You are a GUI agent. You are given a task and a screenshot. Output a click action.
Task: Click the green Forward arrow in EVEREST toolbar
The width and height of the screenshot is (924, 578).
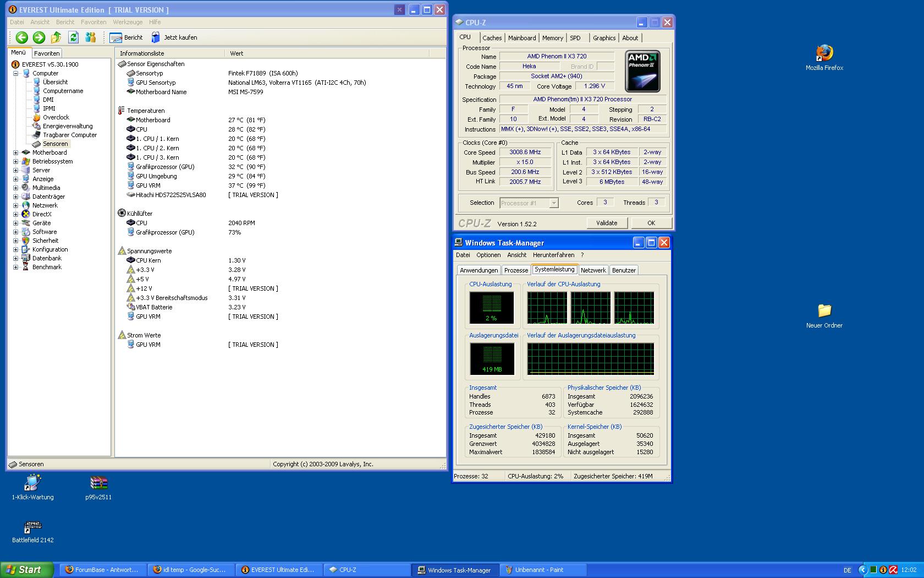[x=39, y=37]
